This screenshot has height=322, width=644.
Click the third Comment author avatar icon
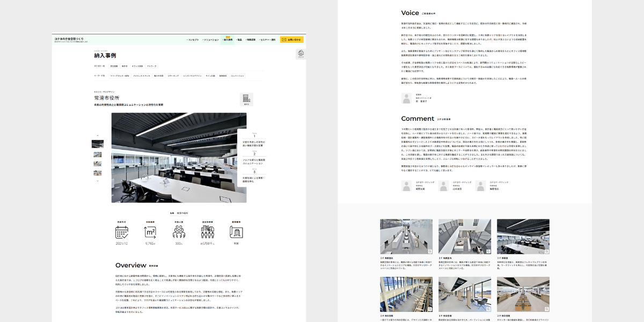click(x=480, y=186)
